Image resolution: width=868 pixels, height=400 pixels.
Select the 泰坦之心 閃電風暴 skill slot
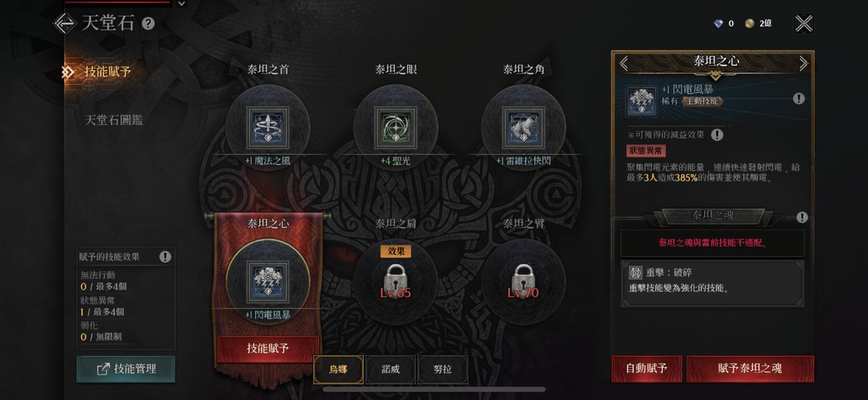[268, 281]
